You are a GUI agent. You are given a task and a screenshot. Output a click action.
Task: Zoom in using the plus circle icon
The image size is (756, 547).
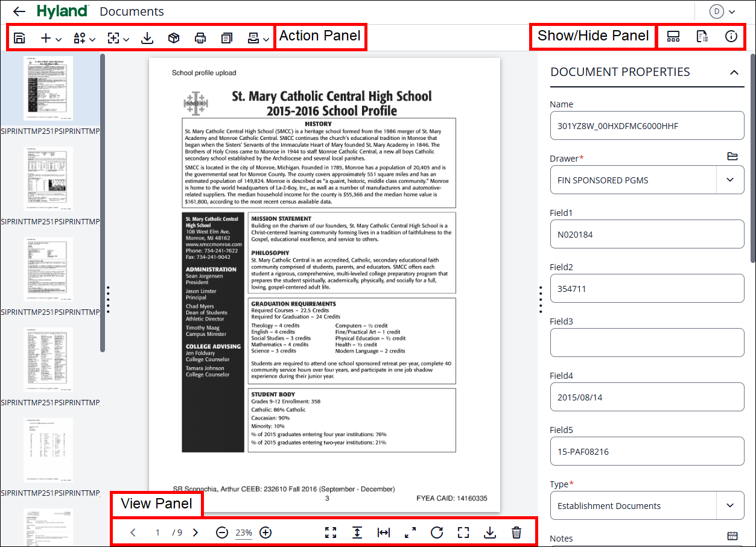coord(265,533)
